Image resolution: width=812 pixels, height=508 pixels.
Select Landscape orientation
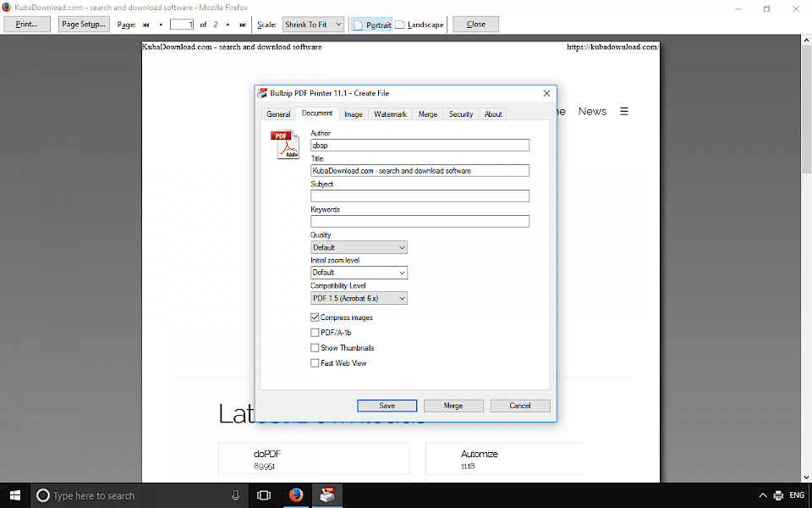[420, 25]
